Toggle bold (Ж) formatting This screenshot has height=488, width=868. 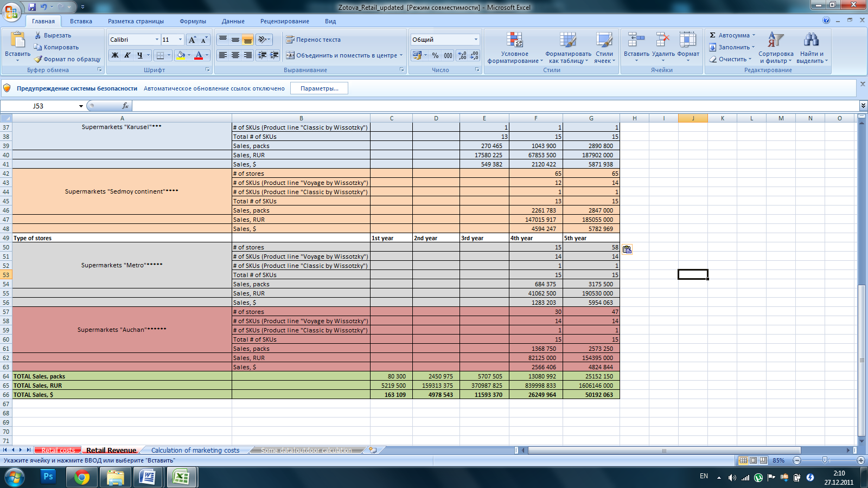[x=115, y=55]
